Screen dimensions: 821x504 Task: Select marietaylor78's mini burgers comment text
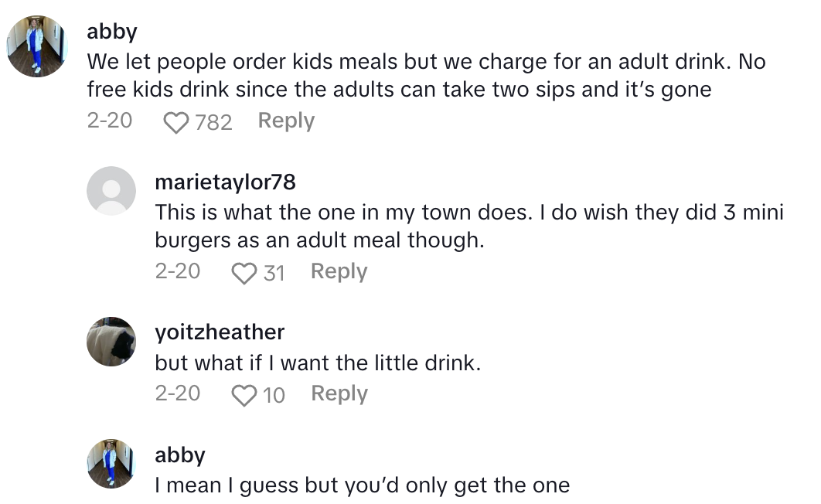[469, 226]
